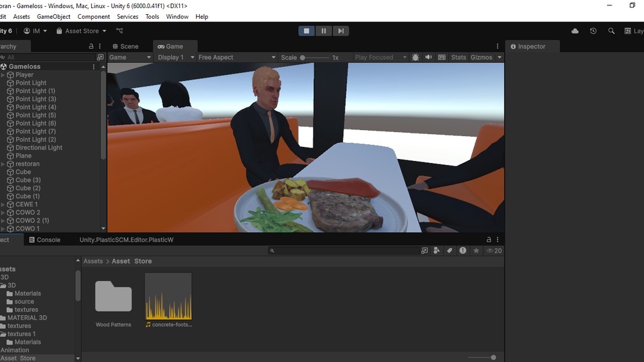644x362 pixels.
Task: Lock the Hierarchy panel with padlock icon
Action: pos(91,47)
